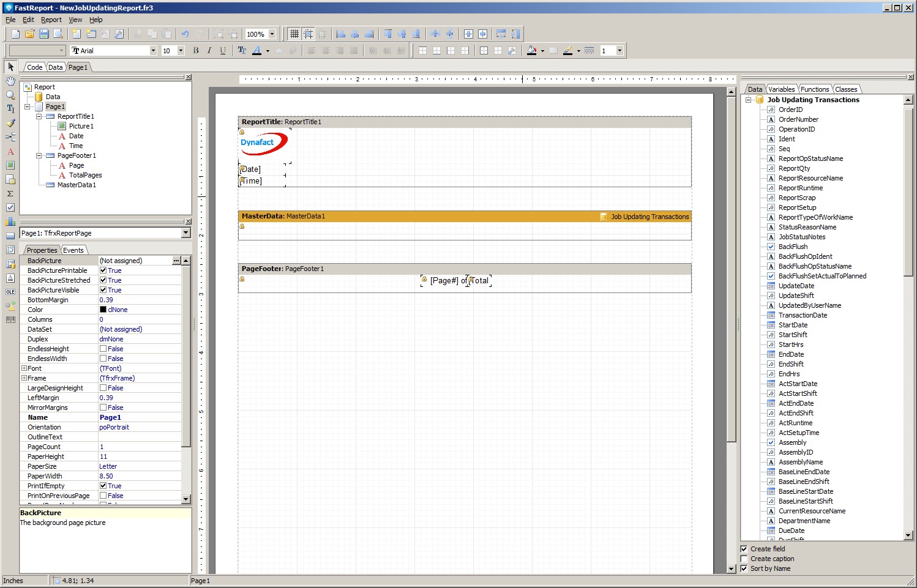This screenshot has width=917, height=588.
Task: Save the report with the floppy disk icon
Action: (44, 34)
